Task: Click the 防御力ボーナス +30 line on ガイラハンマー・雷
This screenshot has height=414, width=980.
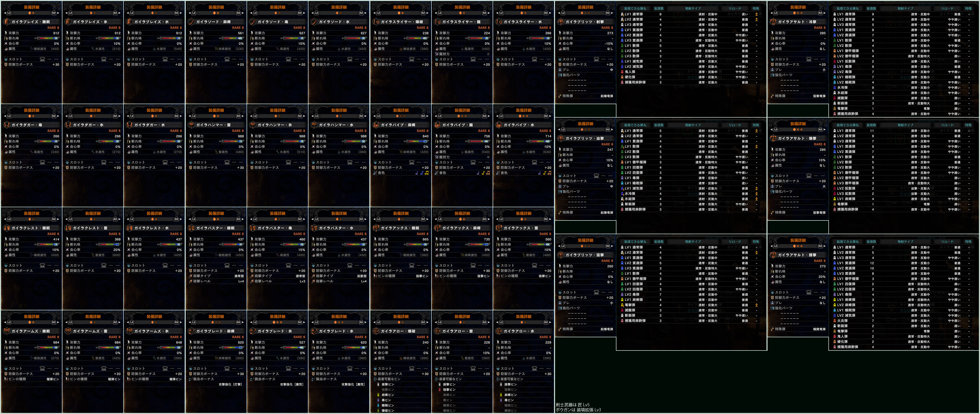Action: 216,168
